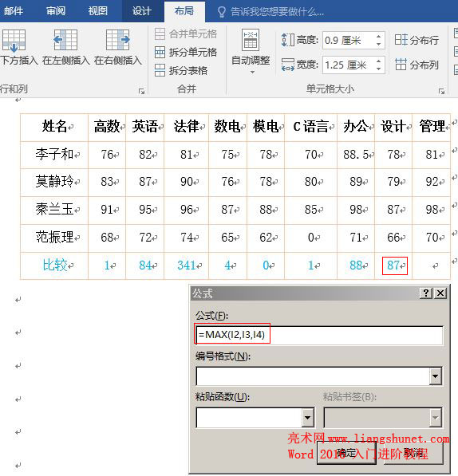This screenshot has height=476, width=458.
Task: Click the 比较 row cell showing 84
Action: pos(145,266)
